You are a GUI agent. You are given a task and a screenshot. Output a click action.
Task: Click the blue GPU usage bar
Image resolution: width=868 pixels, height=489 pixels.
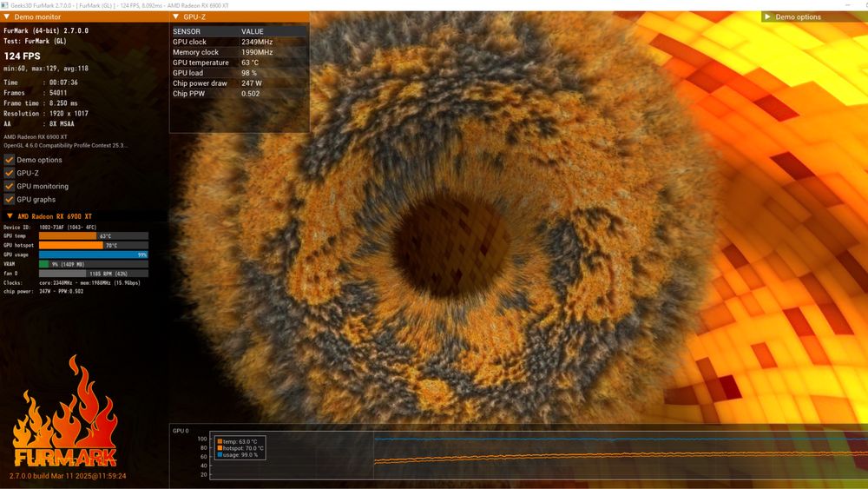94,254
